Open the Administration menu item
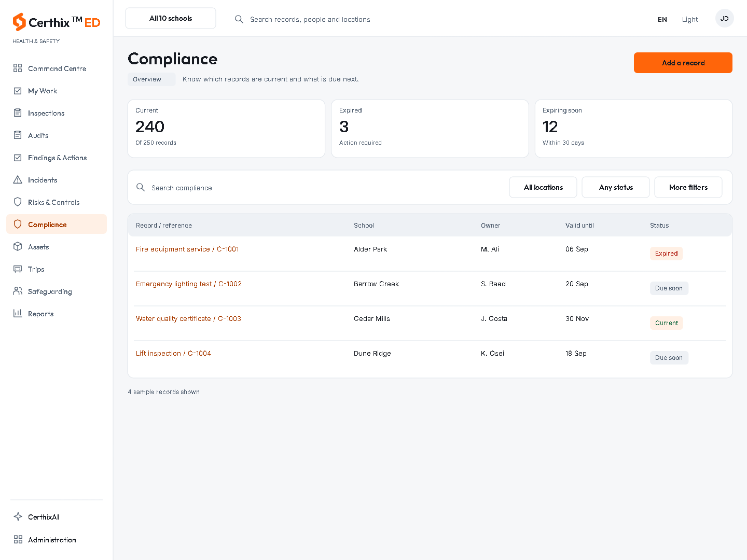The height and width of the screenshot is (560, 747). (57, 540)
